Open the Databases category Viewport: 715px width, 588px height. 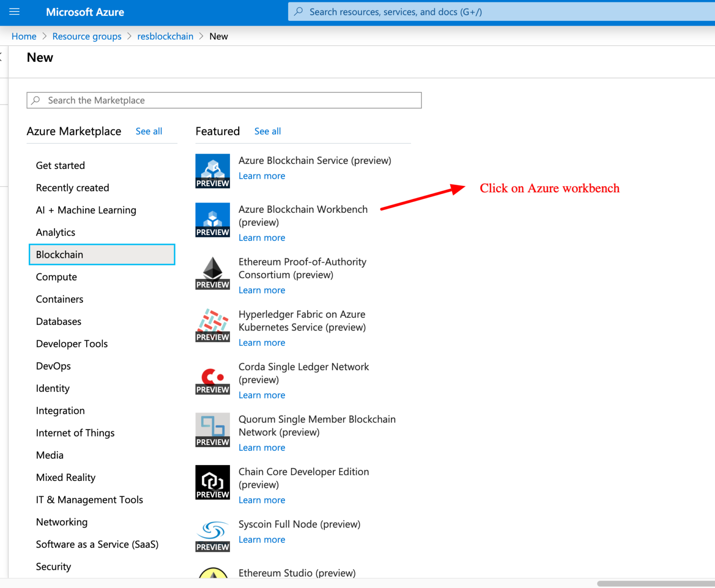(58, 321)
